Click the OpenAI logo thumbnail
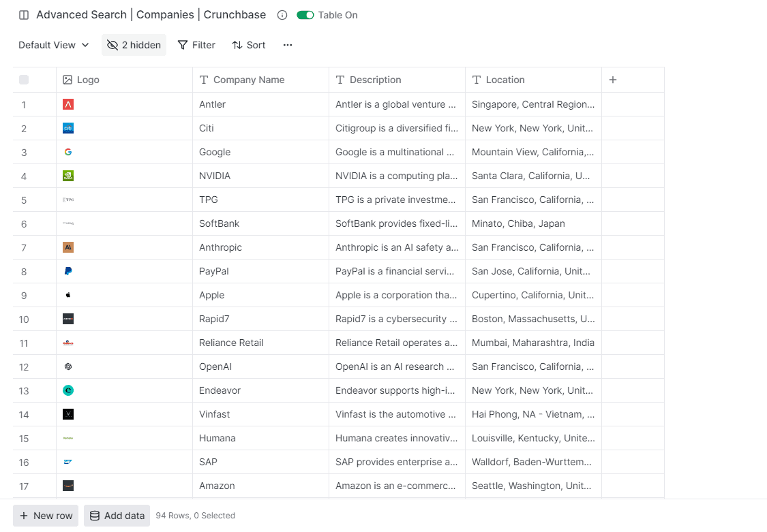 [68, 366]
